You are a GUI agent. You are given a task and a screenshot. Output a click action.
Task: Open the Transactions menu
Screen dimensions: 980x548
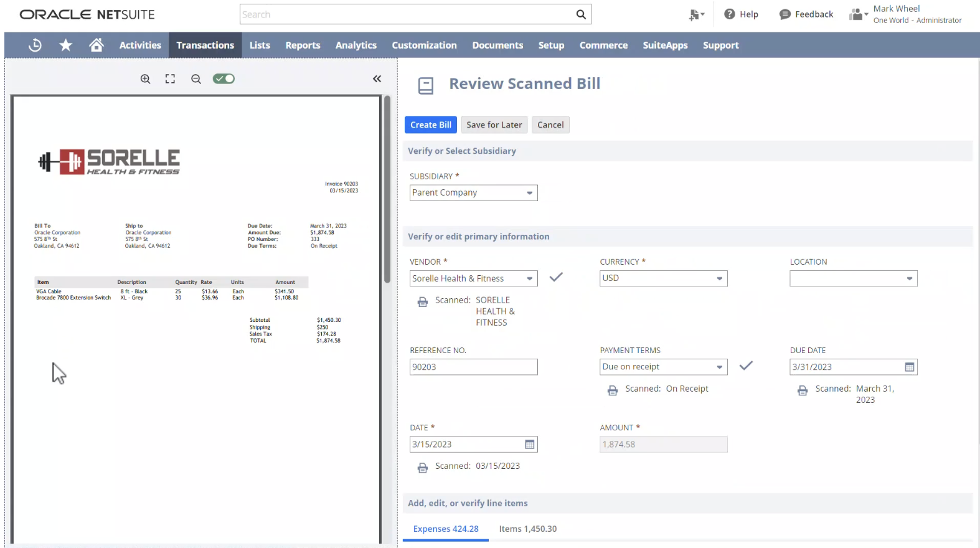point(205,45)
